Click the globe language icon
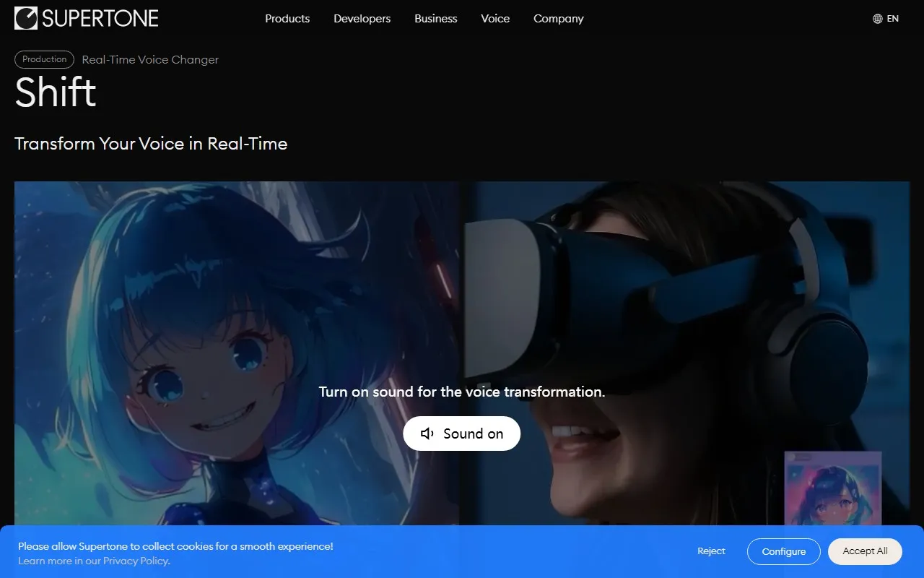The width and height of the screenshot is (924, 578). (x=878, y=19)
